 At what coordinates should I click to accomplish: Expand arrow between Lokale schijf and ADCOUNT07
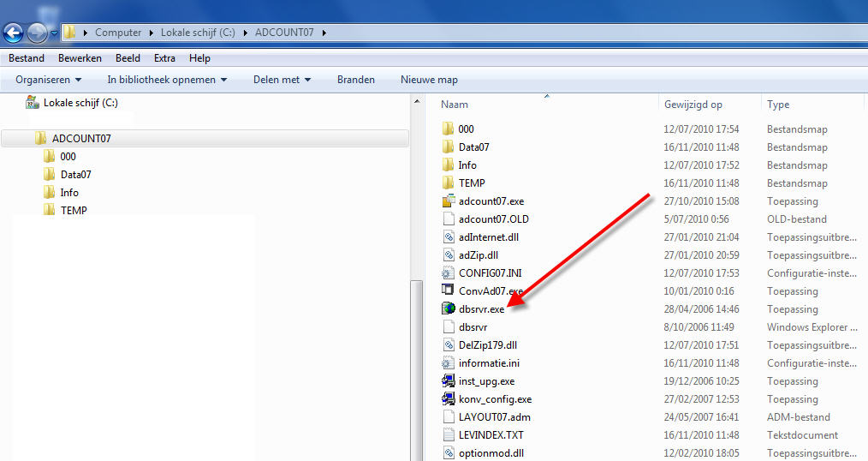[245, 33]
